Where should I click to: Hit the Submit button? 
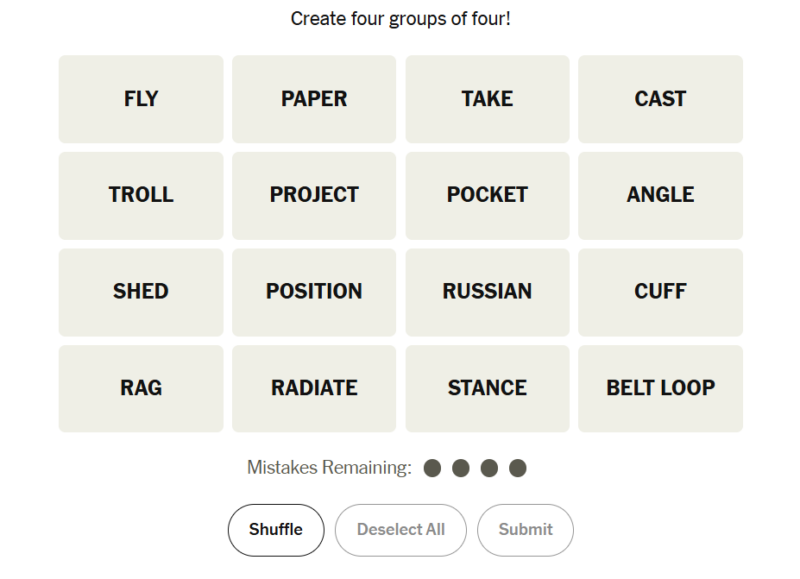click(525, 530)
